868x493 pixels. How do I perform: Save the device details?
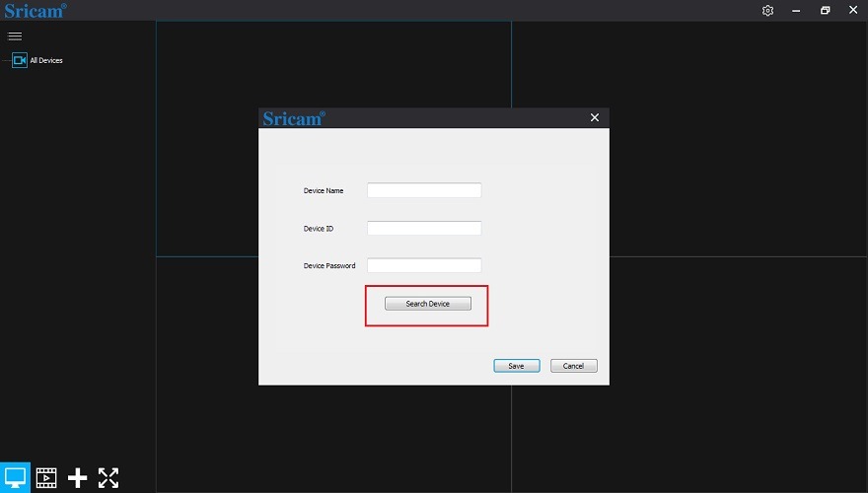pyautogui.click(x=516, y=366)
